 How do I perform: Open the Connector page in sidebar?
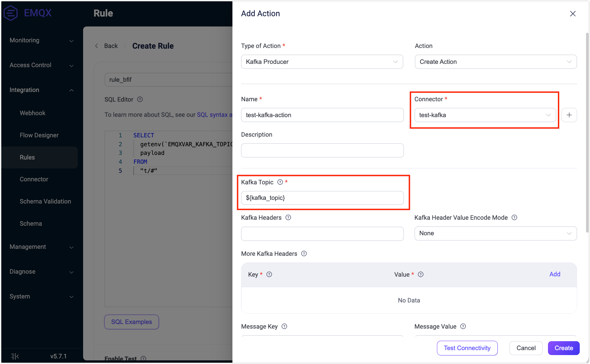(x=34, y=179)
